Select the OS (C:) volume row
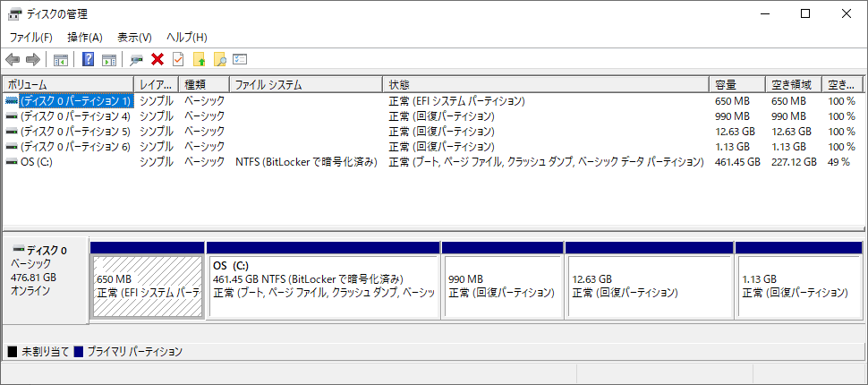 pyautogui.click(x=433, y=162)
